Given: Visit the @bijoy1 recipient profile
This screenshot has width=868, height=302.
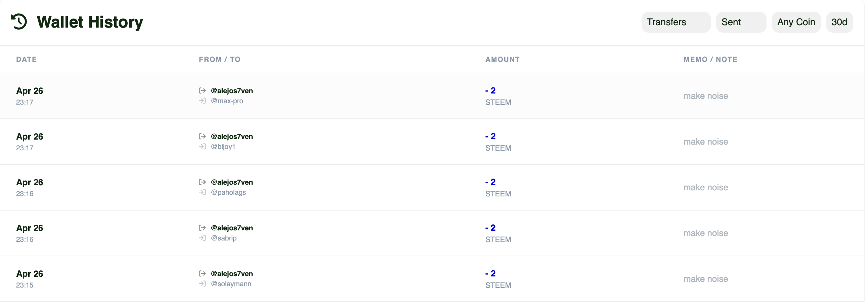Looking at the screenshot, I should click(223, 146).
